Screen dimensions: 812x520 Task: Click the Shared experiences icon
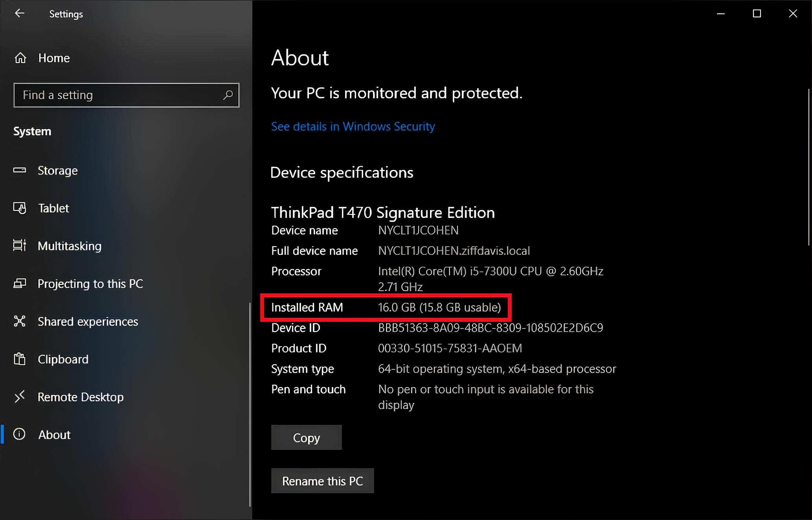[x=20, y=321]
